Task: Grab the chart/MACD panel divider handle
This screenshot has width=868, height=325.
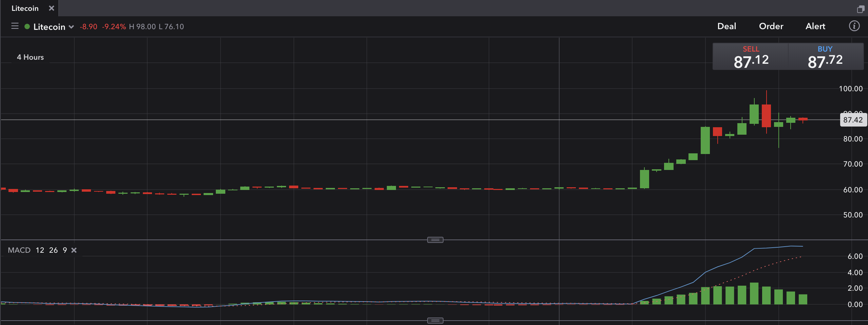Action: point(435,240)
